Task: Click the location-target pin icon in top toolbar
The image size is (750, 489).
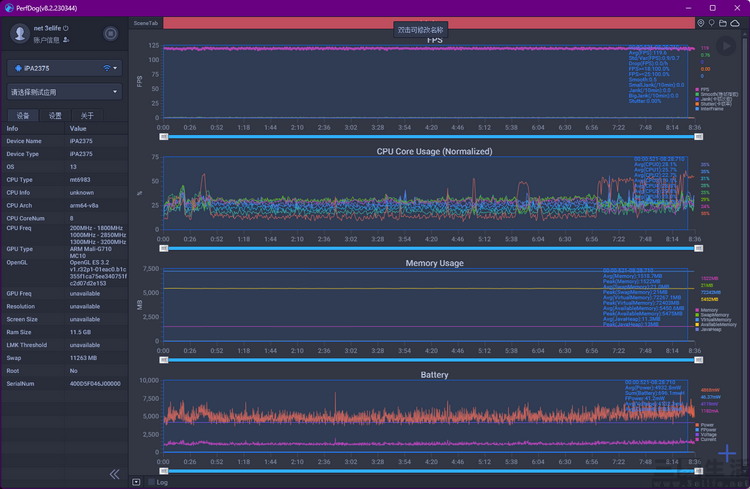Action: pos(700,23)
